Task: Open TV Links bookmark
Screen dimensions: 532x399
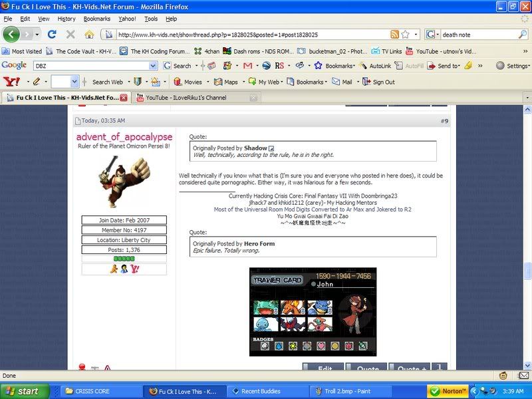Action: coord(386,51)
